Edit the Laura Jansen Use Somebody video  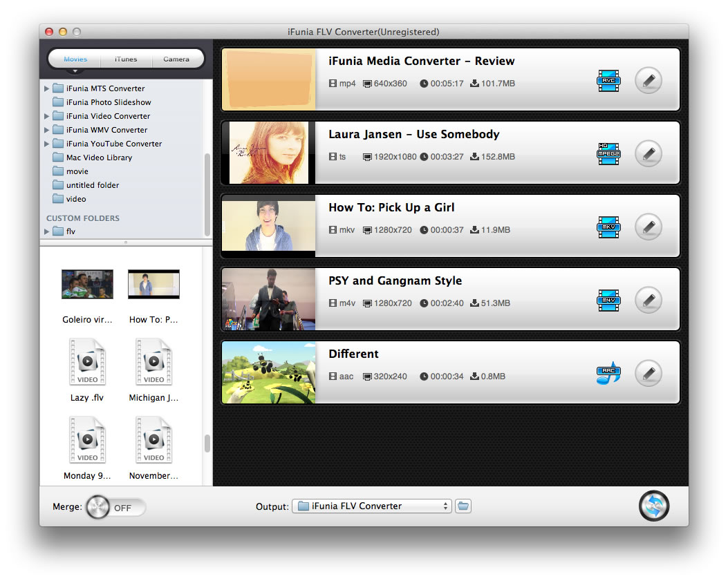tap(648, 153)
